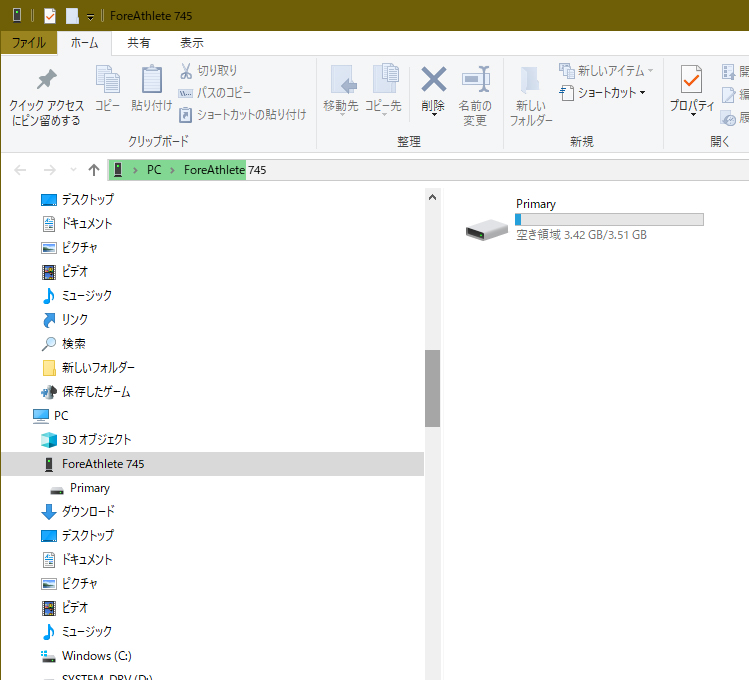Select first ピクチャ in navigation tree

(70, 247)
